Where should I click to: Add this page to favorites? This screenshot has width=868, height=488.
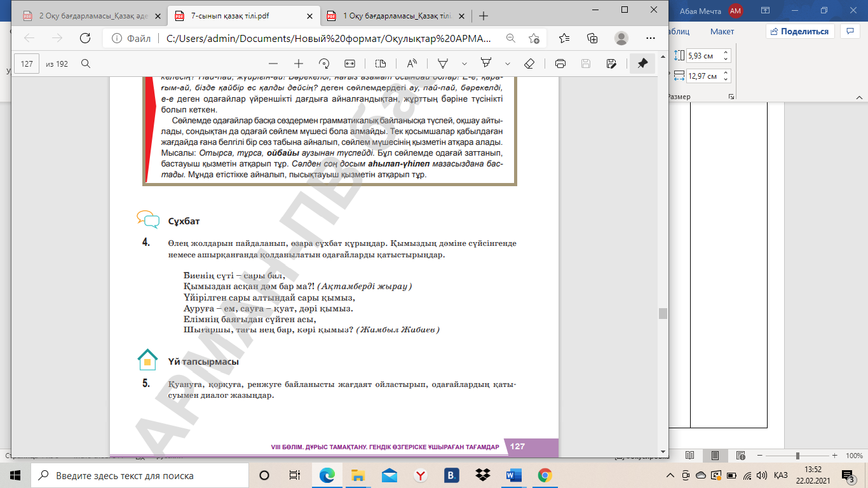pyautogui.click(x=534, y=38)
